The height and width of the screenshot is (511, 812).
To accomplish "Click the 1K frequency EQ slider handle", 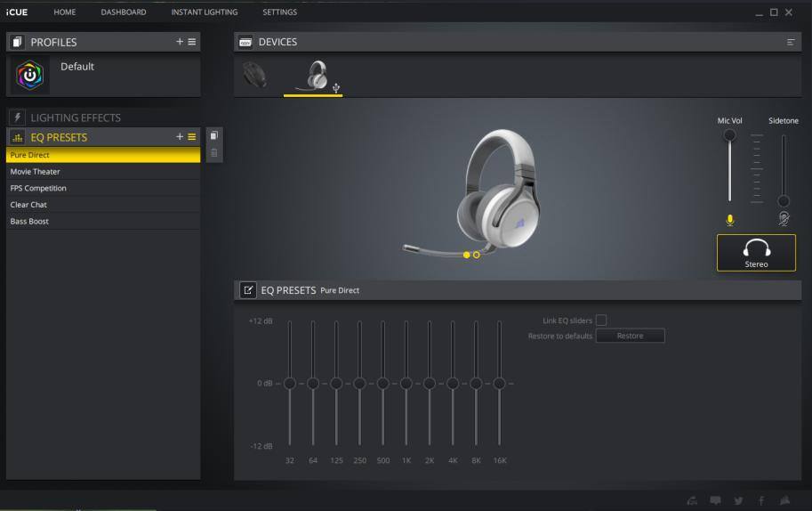I will [406, 383].
